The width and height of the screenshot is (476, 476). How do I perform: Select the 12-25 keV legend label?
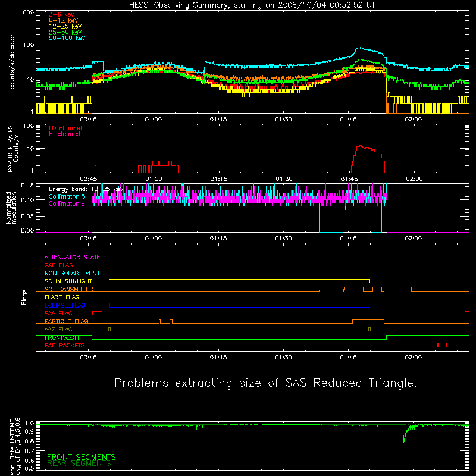pyautogui.click(x=65, y=26)
